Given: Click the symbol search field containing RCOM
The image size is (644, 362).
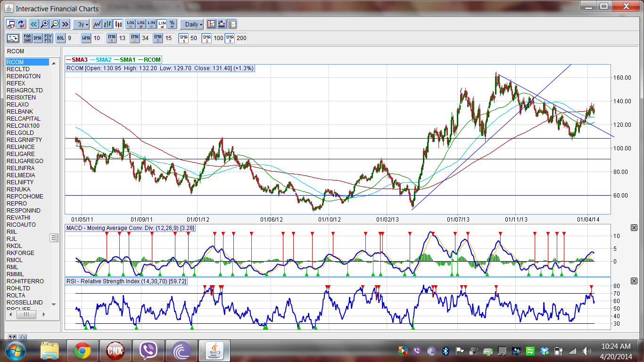Looking at the screenshot, I should (33, 51).
